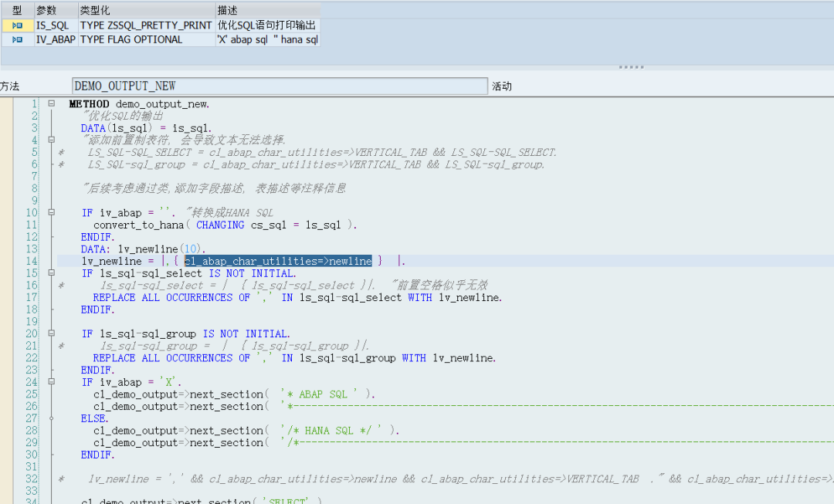834x504 pixels.
Task: Click the ELSE keyword on line 27
Action: pos(94,418)
